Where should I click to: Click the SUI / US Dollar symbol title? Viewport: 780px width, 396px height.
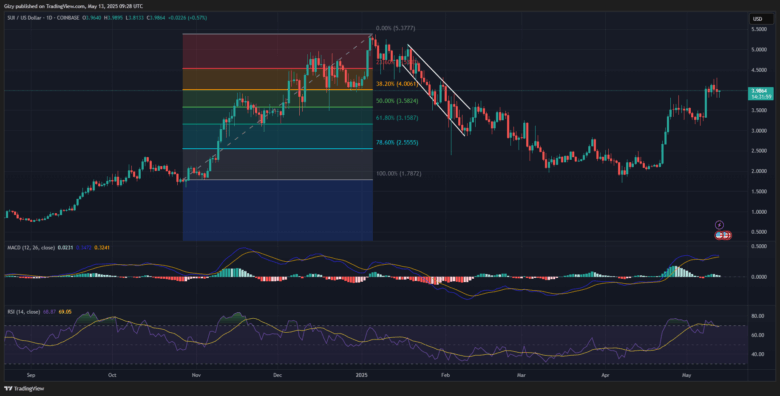coord(25,18)
